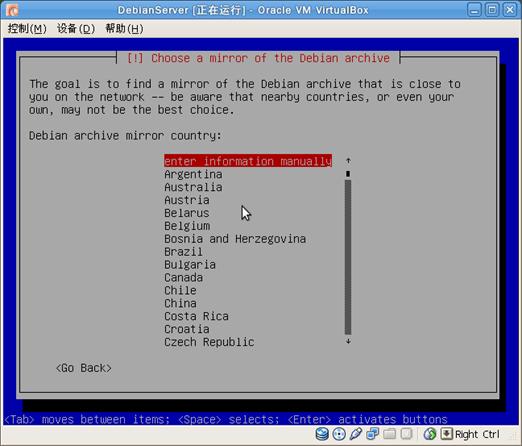This screenshot has width=522, height=446.
Task: Click the hard disk activity status icon
Action: 322,434
